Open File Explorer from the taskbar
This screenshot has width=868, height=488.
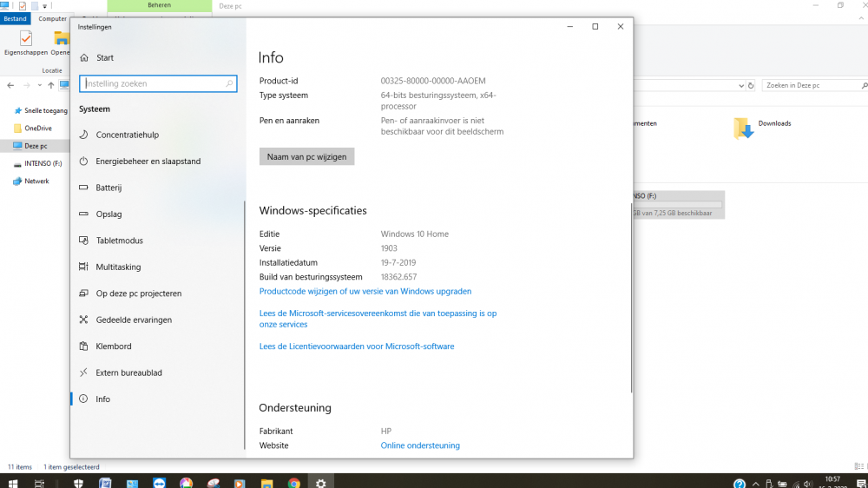[x=266, y=483]
